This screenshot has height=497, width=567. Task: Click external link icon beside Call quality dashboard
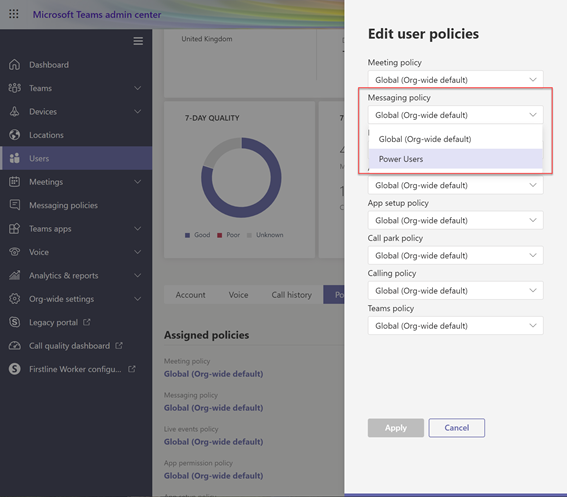119,345
